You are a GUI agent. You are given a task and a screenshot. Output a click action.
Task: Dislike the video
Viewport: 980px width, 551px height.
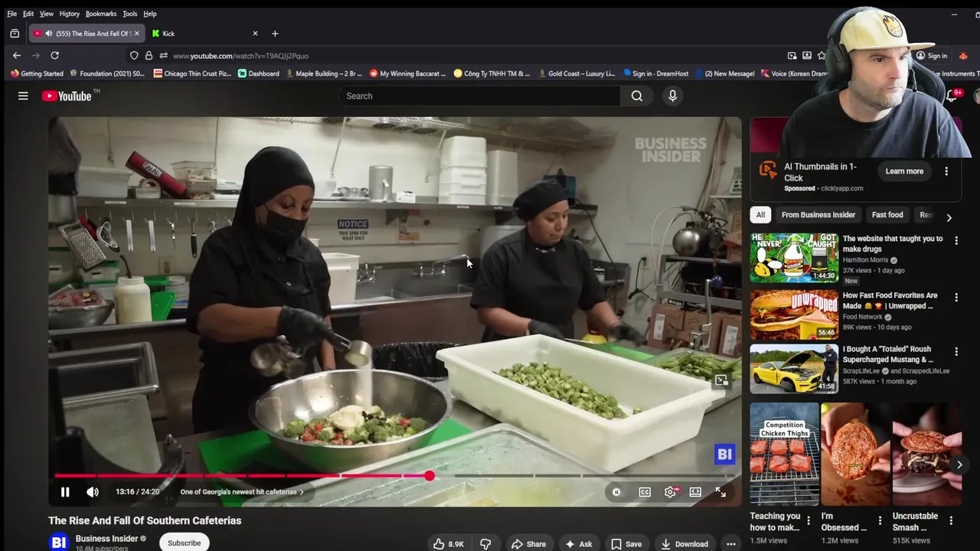point(485,544)
